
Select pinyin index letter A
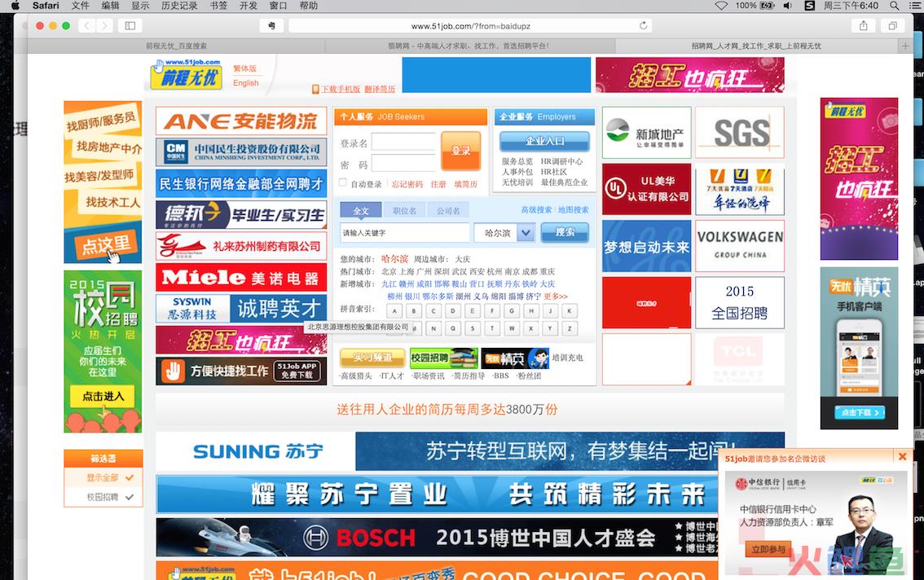click(x=394, y=310)
